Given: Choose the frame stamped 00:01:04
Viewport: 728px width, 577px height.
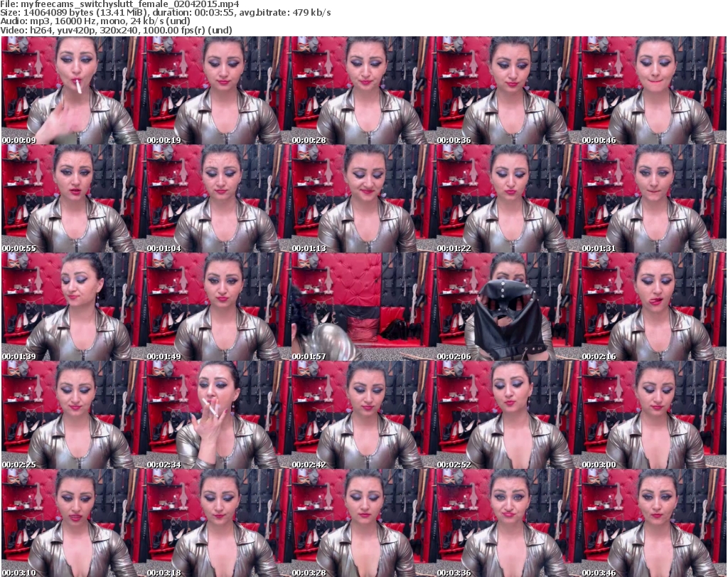Looking at the screenshot, I should pos(218,198).
